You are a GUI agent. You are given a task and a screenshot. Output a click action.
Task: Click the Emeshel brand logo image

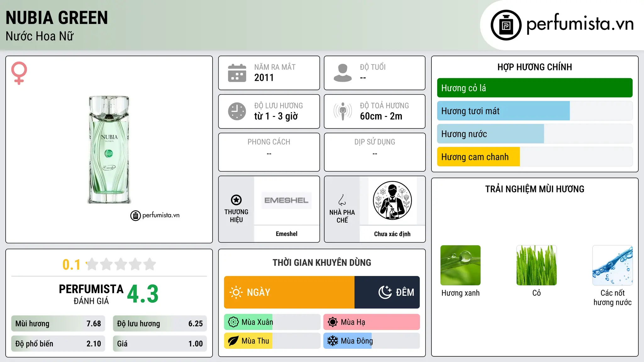[x=286, y=200]
